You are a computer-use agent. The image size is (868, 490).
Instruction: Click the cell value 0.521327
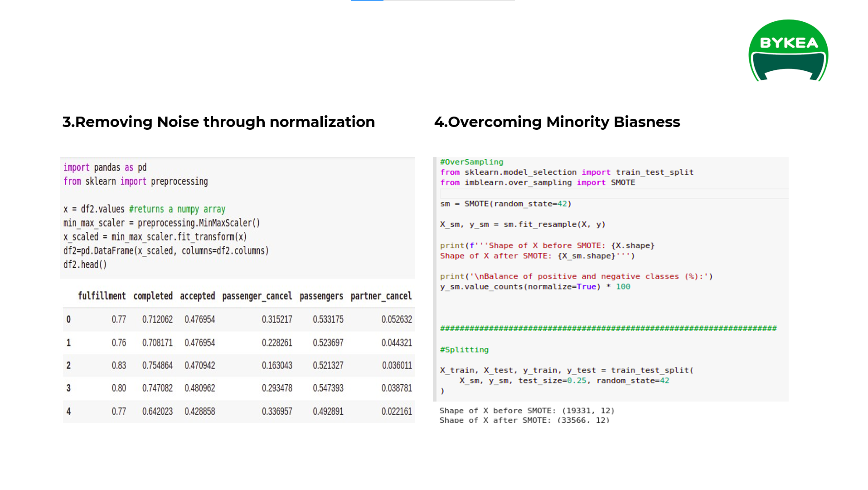click(328, 365)
